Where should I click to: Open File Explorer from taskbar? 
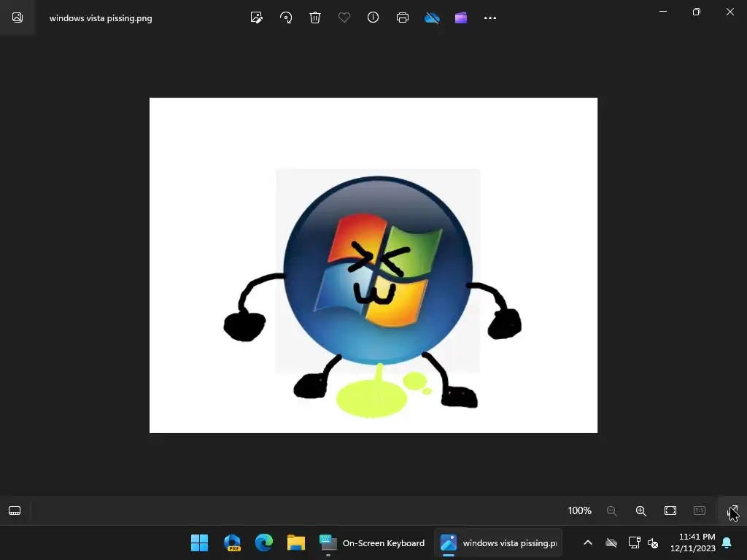296,542
